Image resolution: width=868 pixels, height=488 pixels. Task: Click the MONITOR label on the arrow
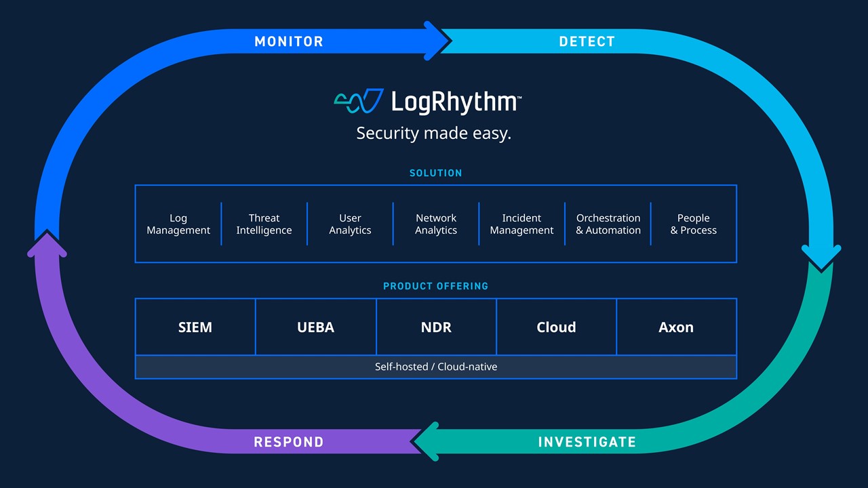(289, 41)
